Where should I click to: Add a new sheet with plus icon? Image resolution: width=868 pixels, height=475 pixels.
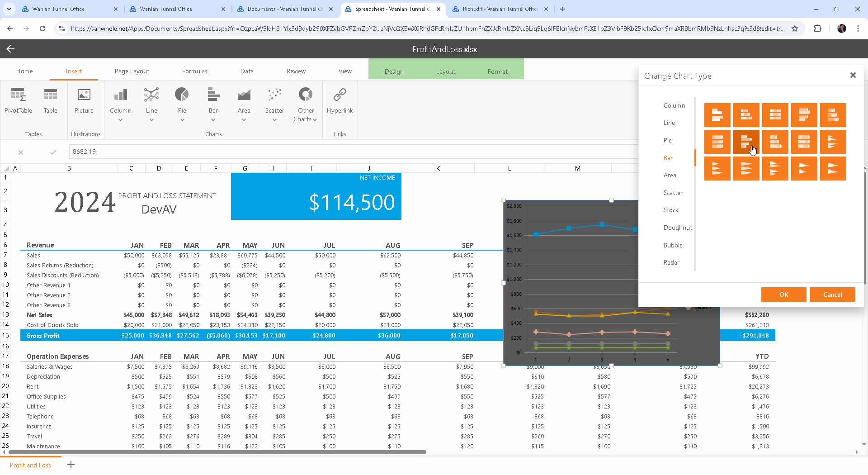pyautogui.click(x=71, y=465)
